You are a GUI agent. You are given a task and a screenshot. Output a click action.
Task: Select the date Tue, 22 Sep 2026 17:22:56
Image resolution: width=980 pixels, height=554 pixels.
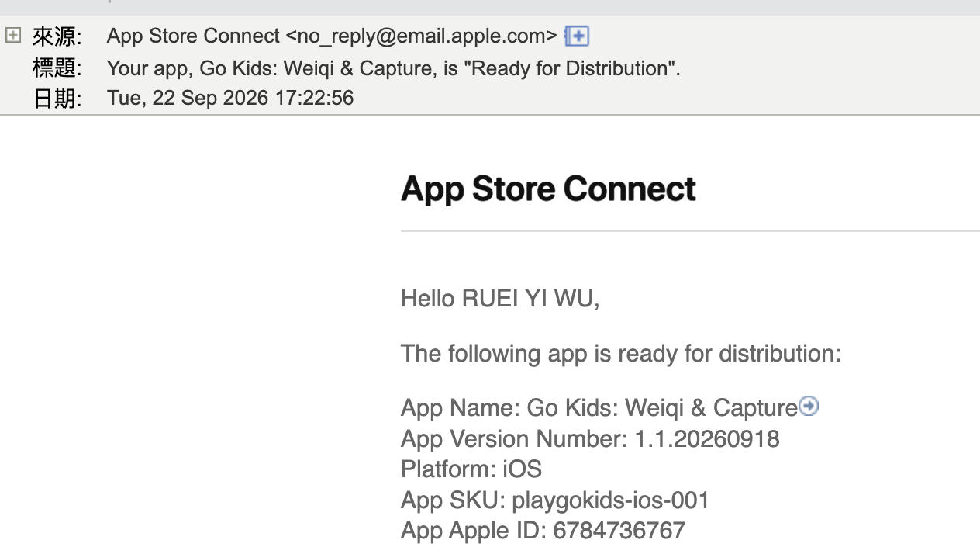click(x=230, y=98)
